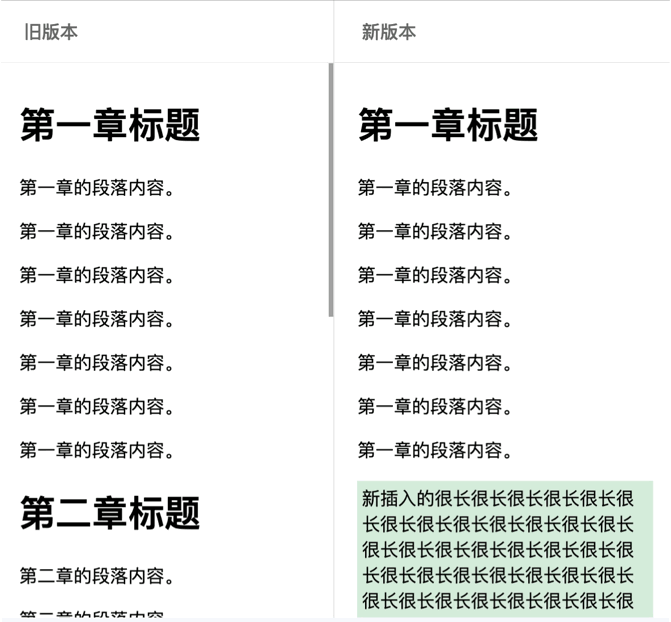
Task: Select 第一章标题 heading in the old version
Action: pos(110,125)
